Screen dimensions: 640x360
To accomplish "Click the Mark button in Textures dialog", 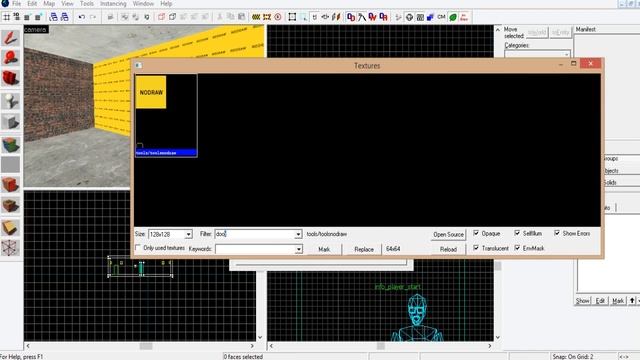I will click(324, 249).
